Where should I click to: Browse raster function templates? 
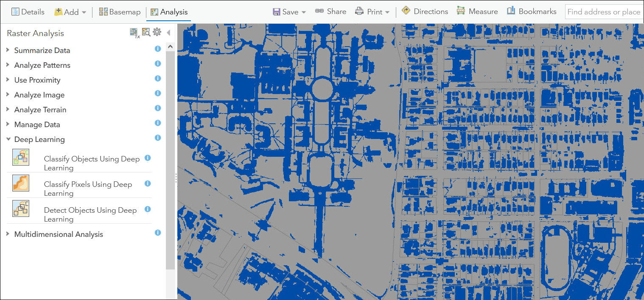[146, 32]
